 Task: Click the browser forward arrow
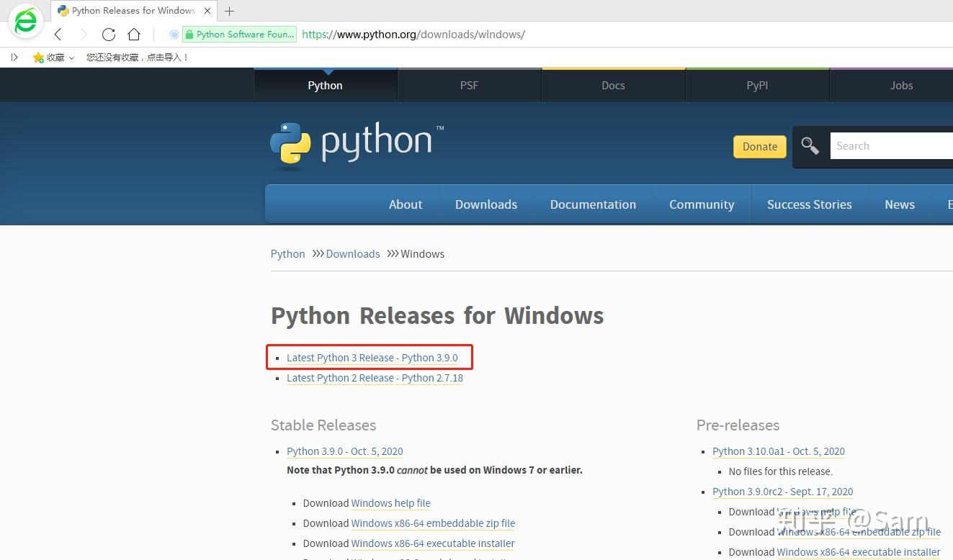click(x=84, y=34)
